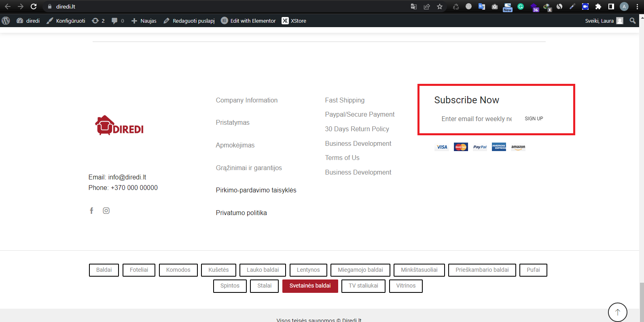Screen dimensions: 644x322
Task: Click the SIGN UP button
Action: coord(534,119)
